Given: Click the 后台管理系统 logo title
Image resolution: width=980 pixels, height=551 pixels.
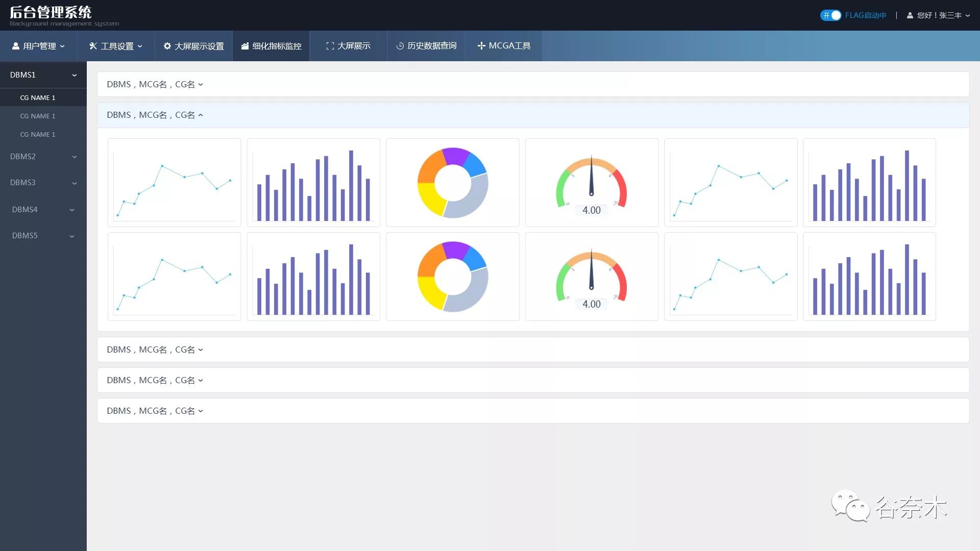Looking at the screenshot, I should (51, 12).
